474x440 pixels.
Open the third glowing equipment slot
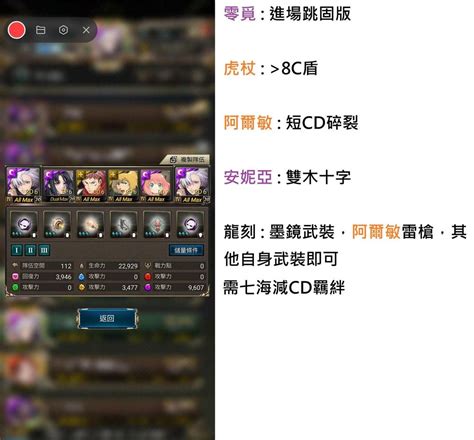tap(90, 224)
